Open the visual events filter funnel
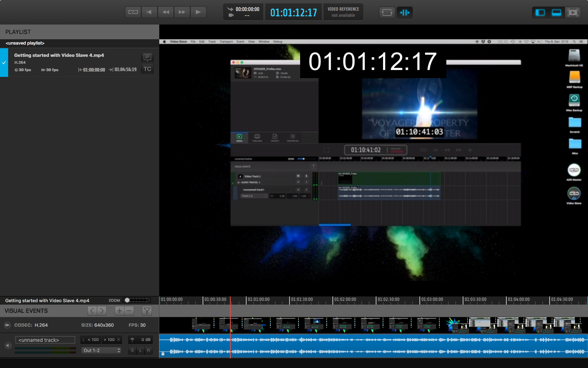 147,311
